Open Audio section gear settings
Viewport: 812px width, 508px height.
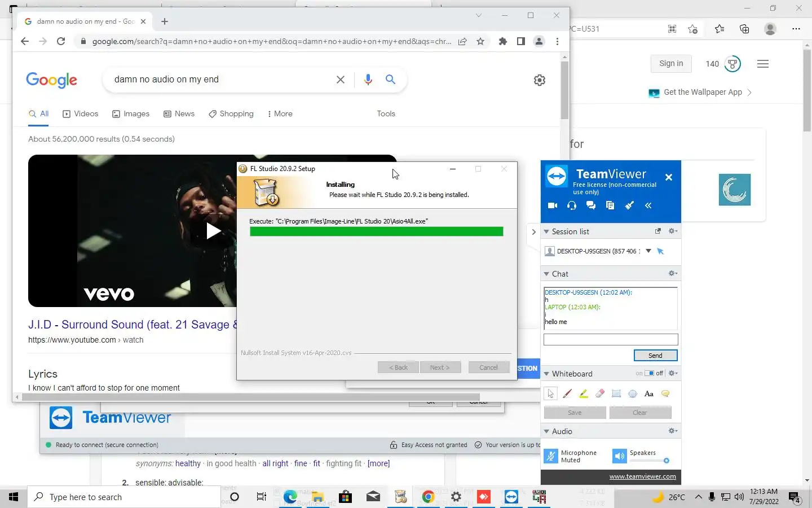click(673, 431)
